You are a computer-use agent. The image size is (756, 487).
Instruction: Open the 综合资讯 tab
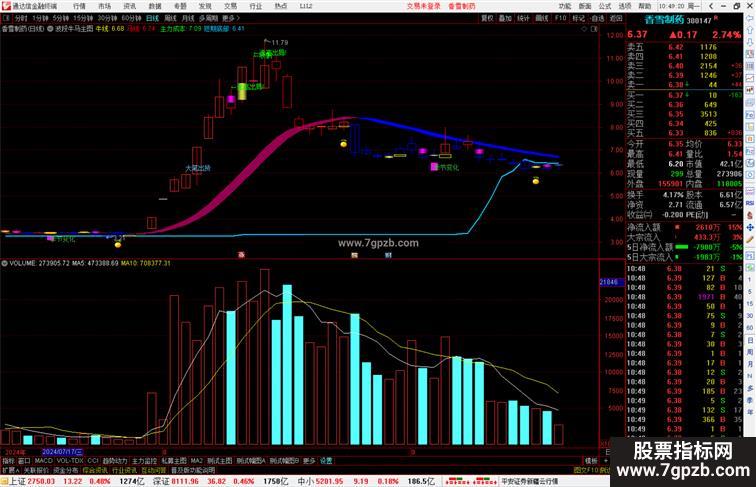[x=95, y=470]
